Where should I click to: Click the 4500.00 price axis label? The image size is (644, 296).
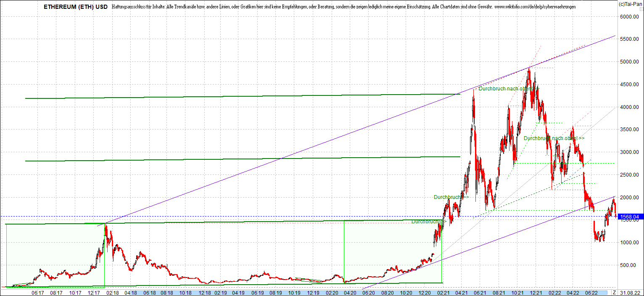[629, 85]
